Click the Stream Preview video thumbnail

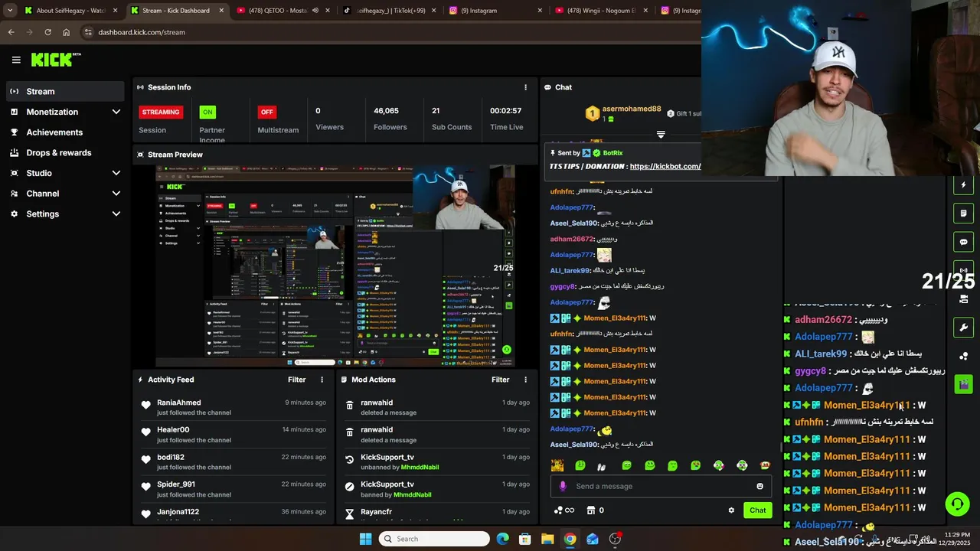335,266
